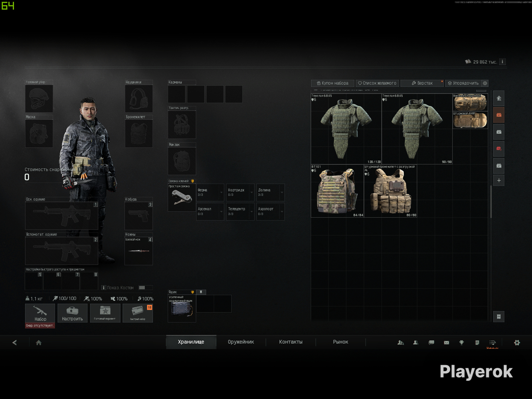Click the Усиленный защищенный ящик case
The image size is (532, 399).
point(182,308)
